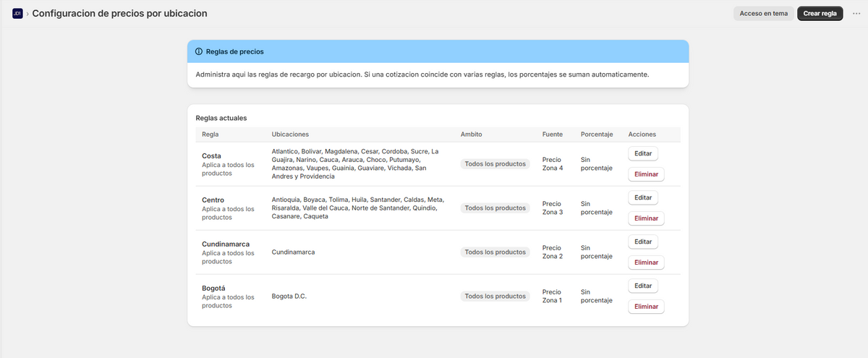
Task: Click the Bogota D.C. location cell
Action: (x=289, y=297)
